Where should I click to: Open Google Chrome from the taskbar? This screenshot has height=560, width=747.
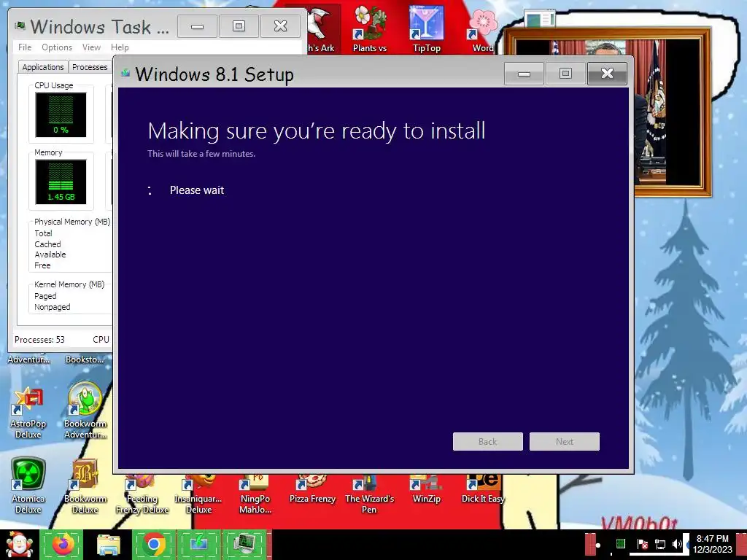153,545
